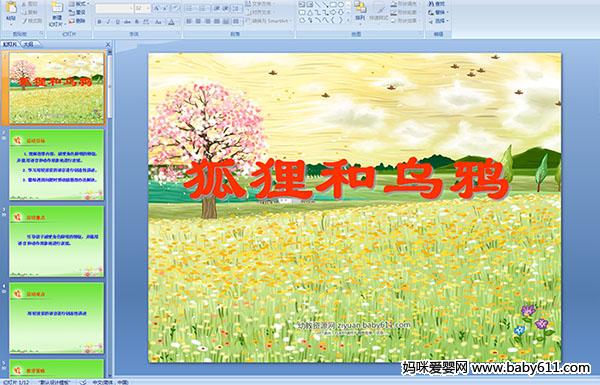The height and width of the screenshot is (385, 600).
Task: Switch to the Slides pane tab
Action: [10, 44]
